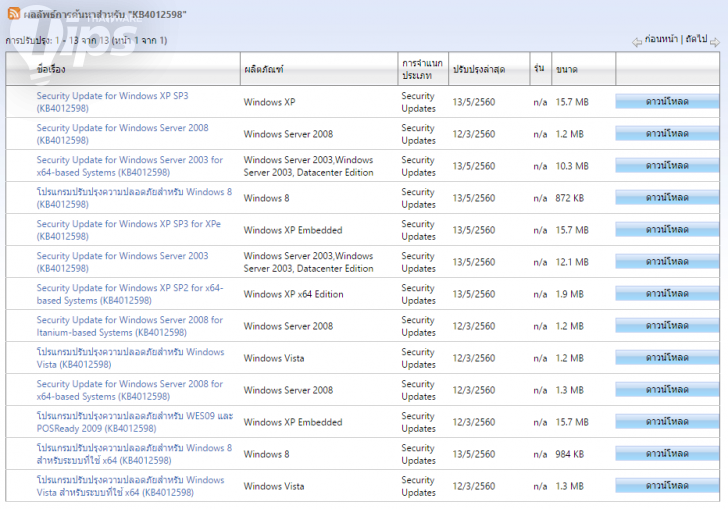
Task: Download the Windows 8 x64 984 KB update
Action: pos(667,454)
